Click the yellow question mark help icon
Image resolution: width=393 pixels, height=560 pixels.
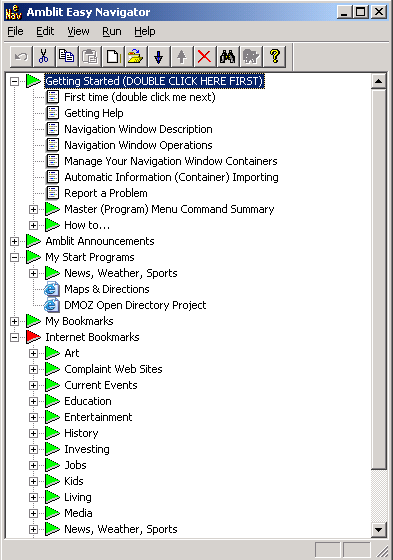click(274, 56)
